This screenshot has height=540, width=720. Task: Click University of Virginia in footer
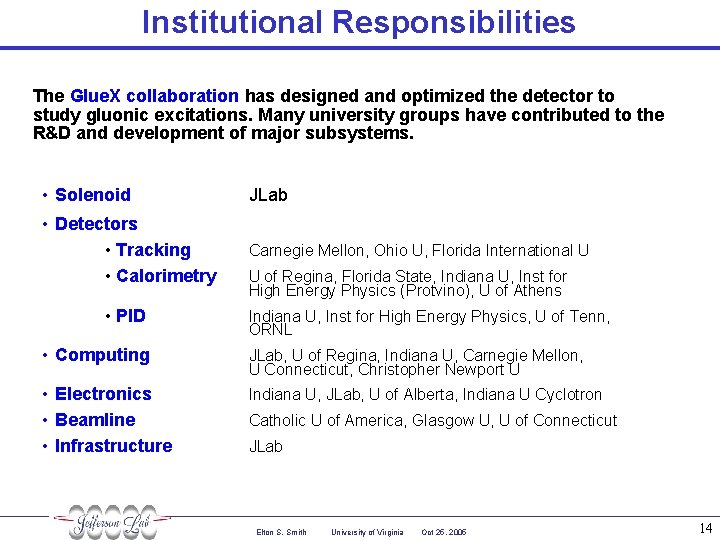coord(367,532)
